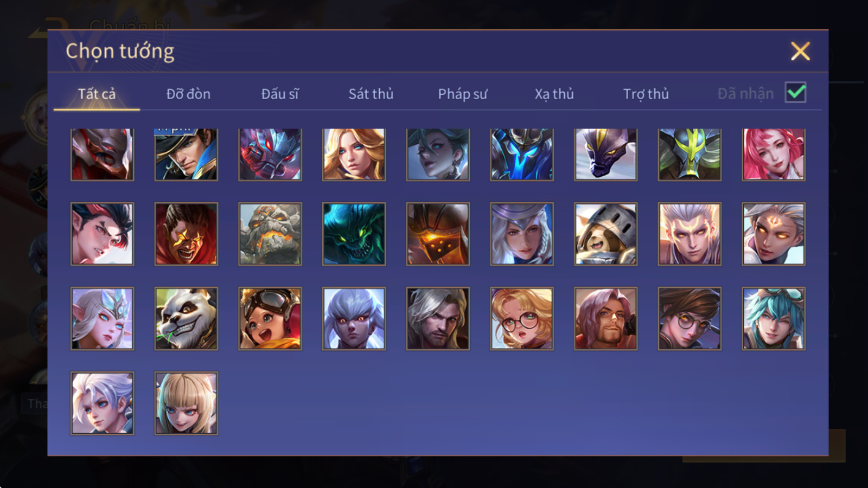Show the Pháp sư hero list
Viewport: 868px width, 488px height.
point(463,94)
